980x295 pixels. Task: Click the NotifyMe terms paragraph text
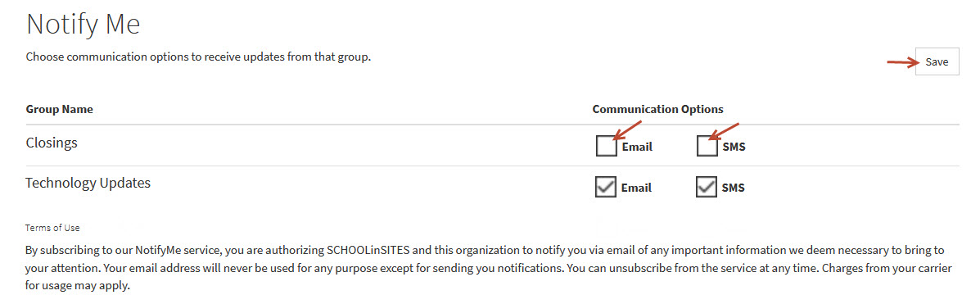click(x=489, y=267)
